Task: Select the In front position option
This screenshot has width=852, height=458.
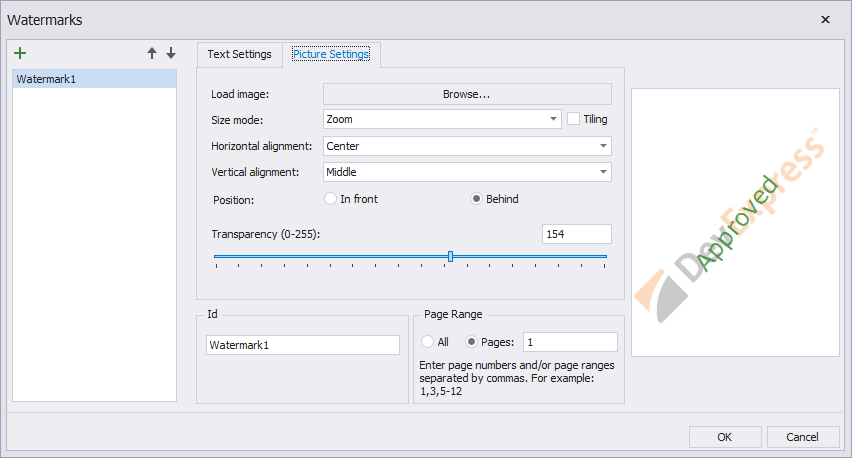Action: pos(331,199)
